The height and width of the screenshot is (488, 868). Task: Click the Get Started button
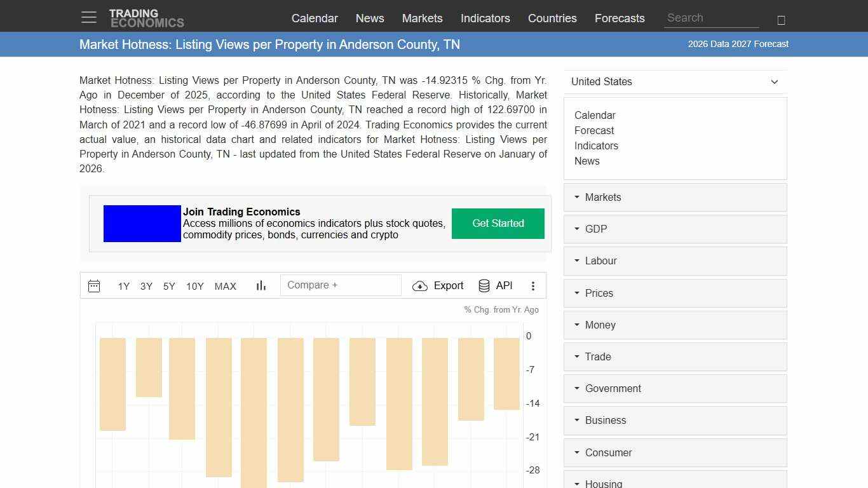(498, 224)
